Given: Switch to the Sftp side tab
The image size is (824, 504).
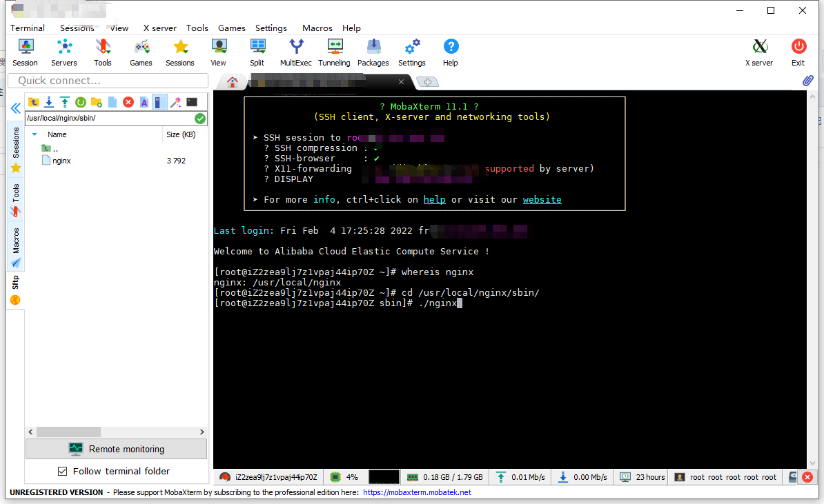Looking at the screenshot, I should point(16,290).
